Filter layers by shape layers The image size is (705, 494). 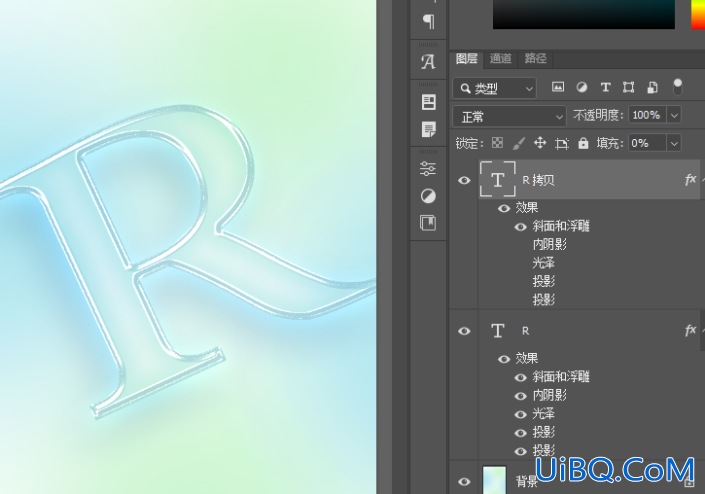point(629,87)
